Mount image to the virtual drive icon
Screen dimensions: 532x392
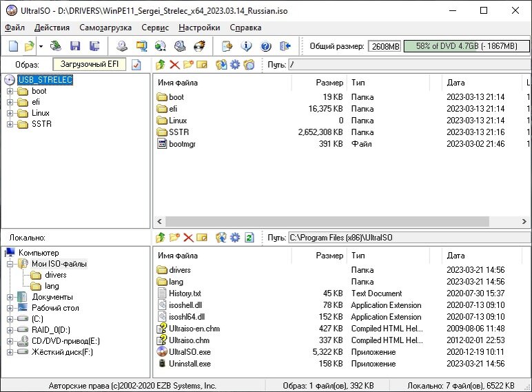click(x=180, y=45)
